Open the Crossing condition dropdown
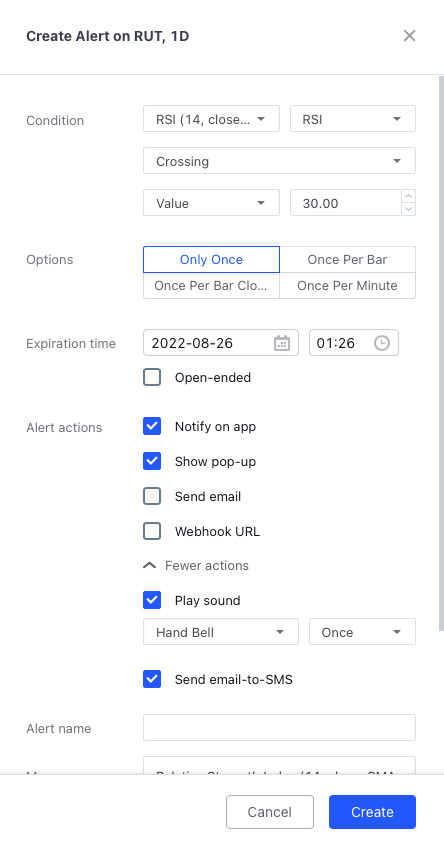444x867 pixels. point(279,161)
